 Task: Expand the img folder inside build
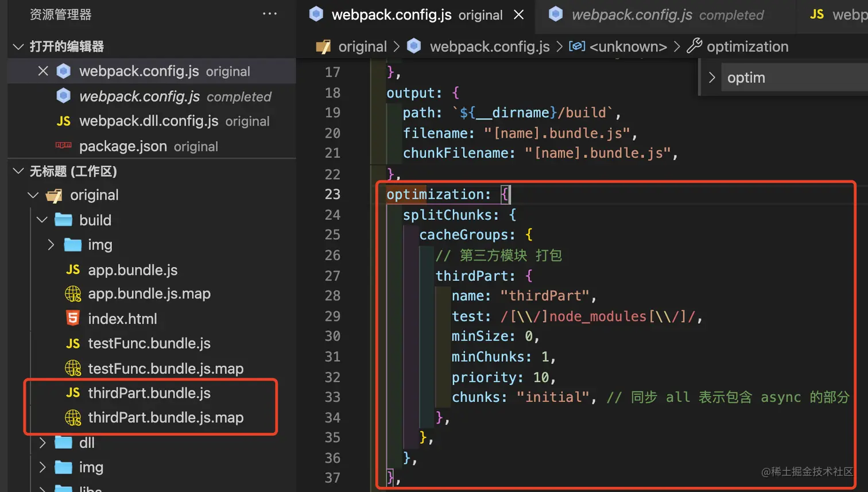click(51, 245)
